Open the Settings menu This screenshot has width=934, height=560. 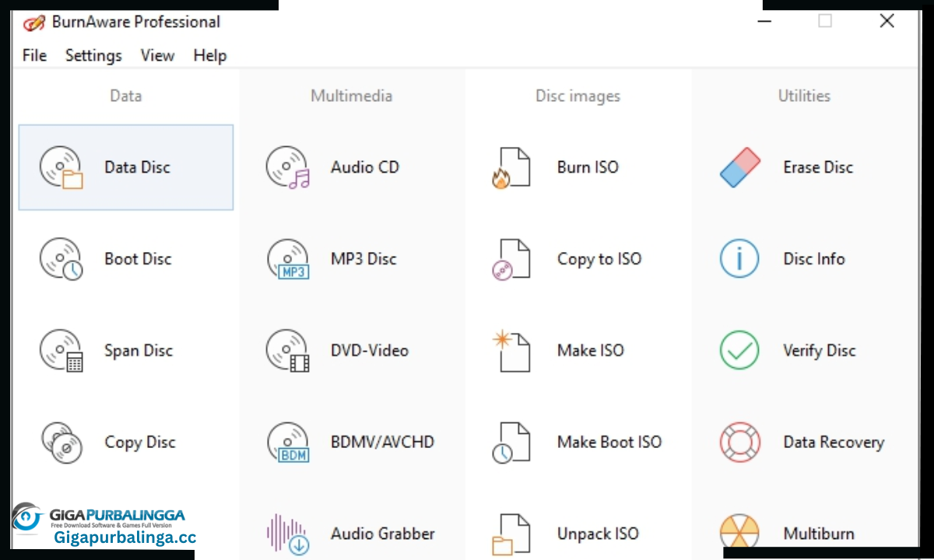pyautogui.click(x=93, y=55)
